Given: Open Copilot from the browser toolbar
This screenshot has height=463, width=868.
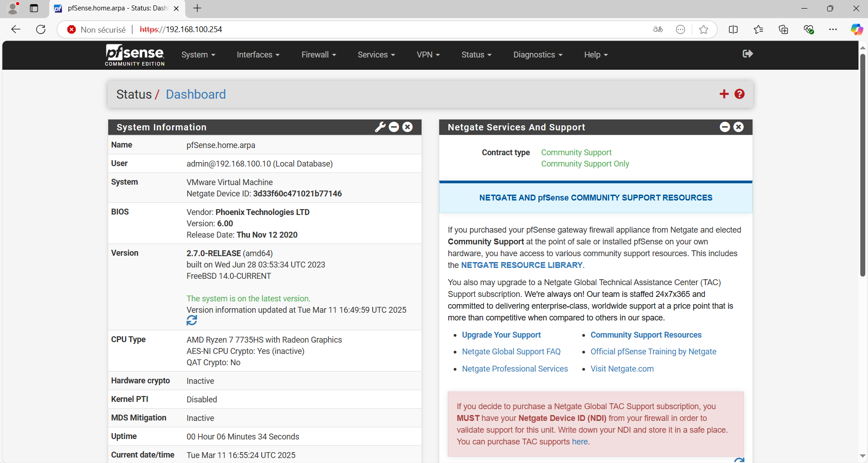Looking at the screenshot, I should (x=857, y=29).
